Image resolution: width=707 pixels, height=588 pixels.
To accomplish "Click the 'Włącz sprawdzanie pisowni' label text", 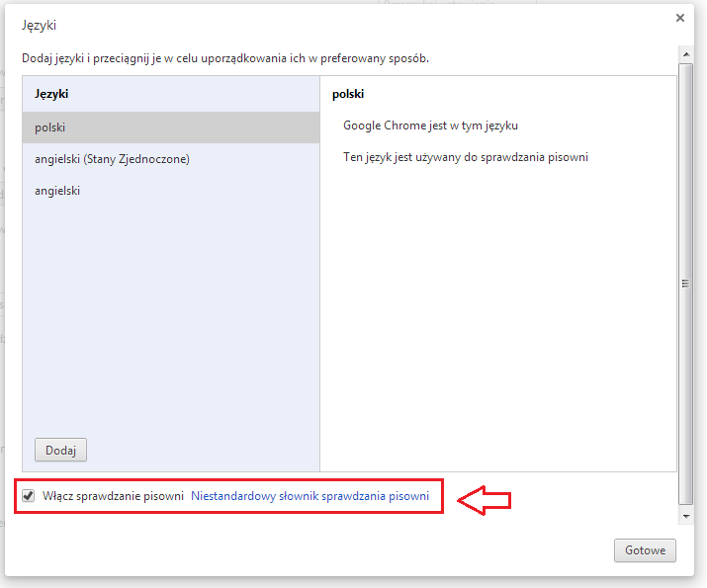I will pos(114,496).
